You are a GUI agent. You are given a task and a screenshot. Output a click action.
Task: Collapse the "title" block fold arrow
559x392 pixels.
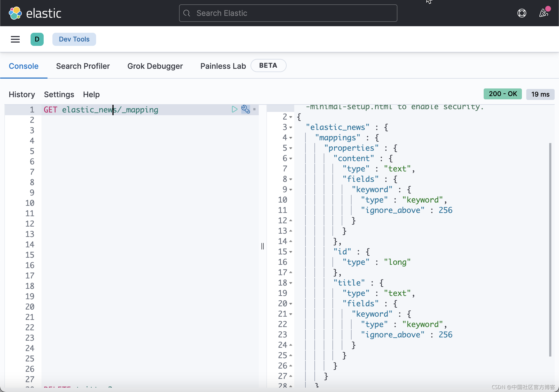click(x=291, y=283)
